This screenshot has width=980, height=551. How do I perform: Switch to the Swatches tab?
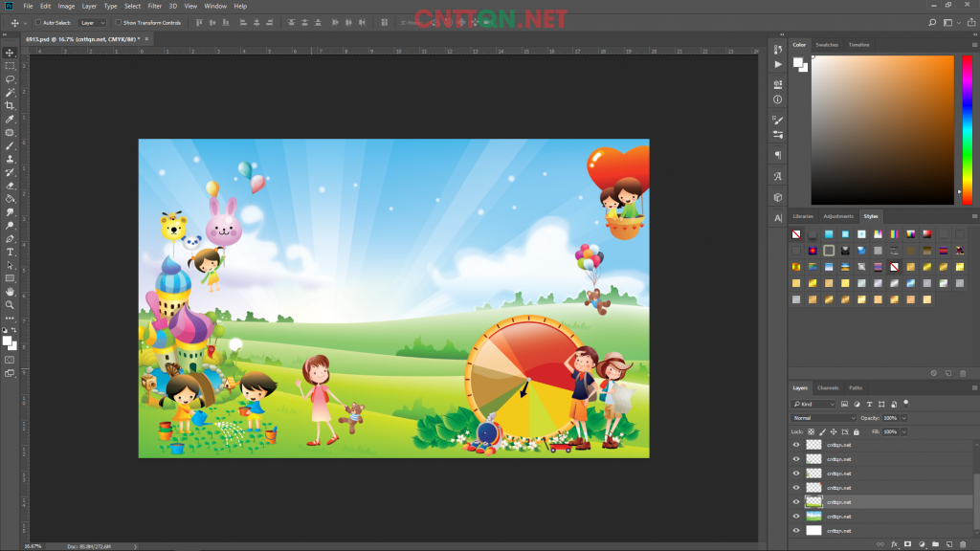[x=826, y=45]
